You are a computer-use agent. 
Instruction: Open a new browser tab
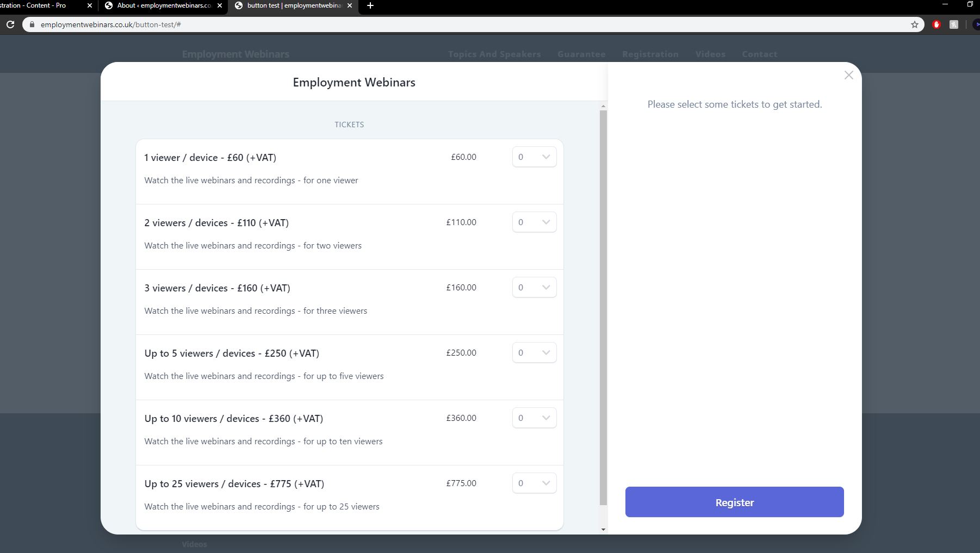370,5
